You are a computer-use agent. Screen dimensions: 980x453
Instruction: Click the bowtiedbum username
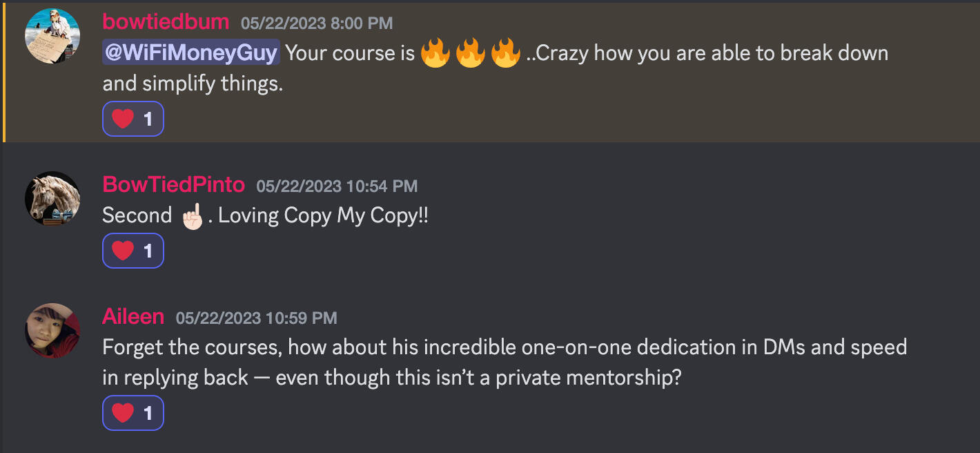(166, 22)
